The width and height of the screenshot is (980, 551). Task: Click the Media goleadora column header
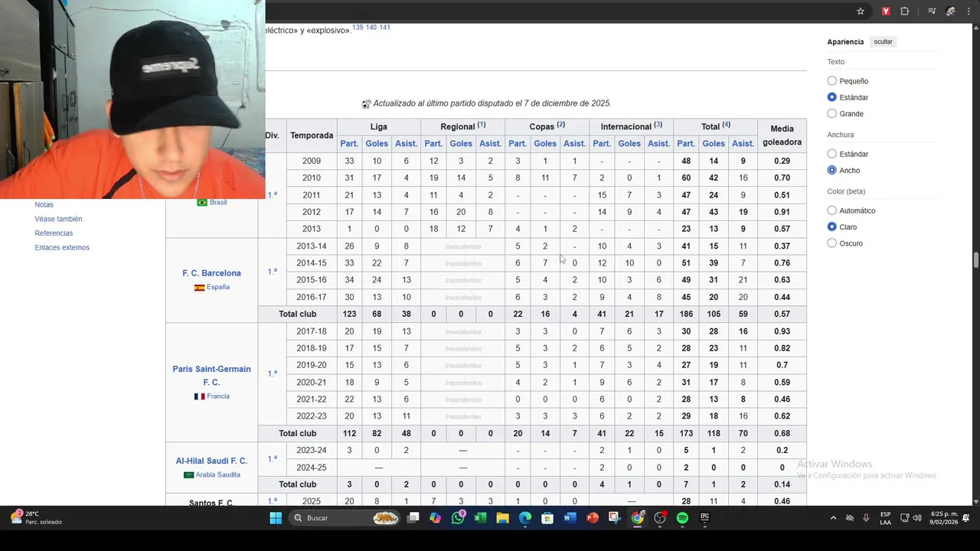pyautogui.click(x=782, y=135)
